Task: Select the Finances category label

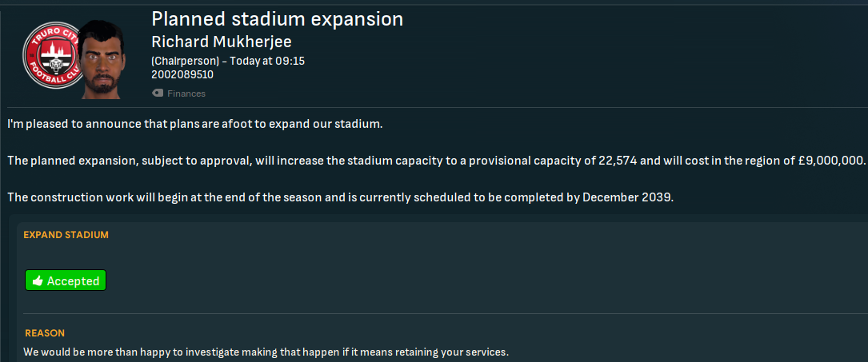Action: [186, 93]
